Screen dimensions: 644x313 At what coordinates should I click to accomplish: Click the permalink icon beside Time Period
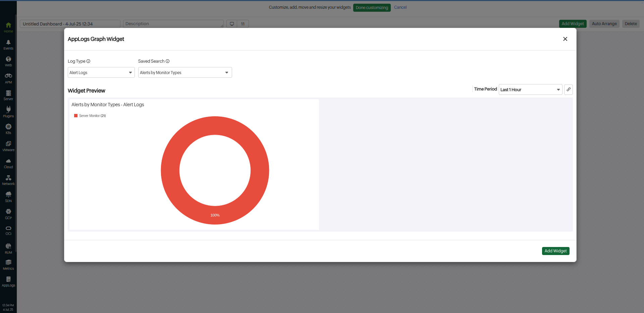569,89
